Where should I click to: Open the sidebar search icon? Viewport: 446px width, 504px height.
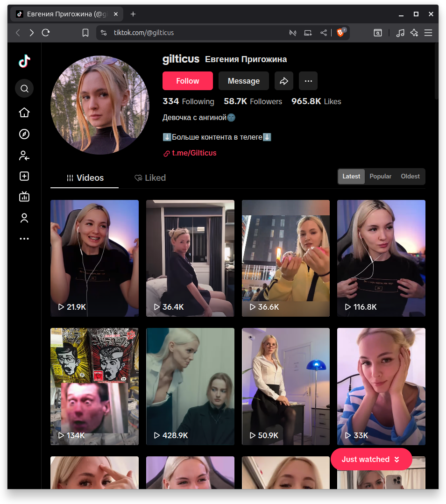[24, 88]
